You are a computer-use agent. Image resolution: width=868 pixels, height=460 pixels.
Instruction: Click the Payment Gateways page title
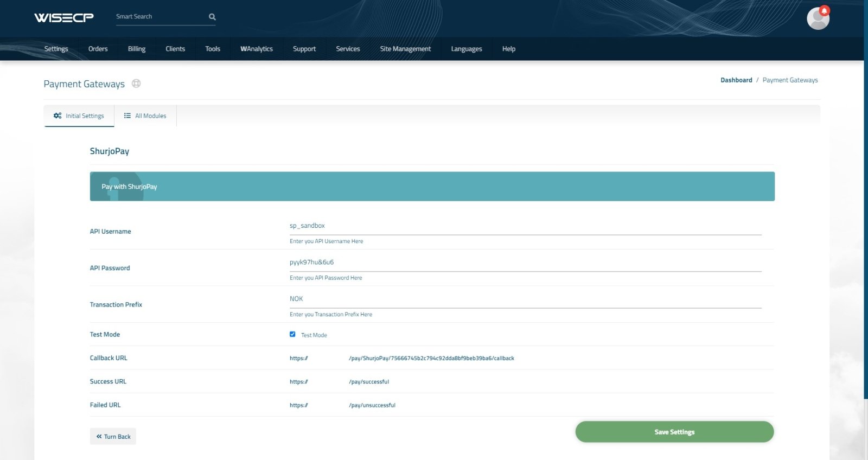[84, 84]
